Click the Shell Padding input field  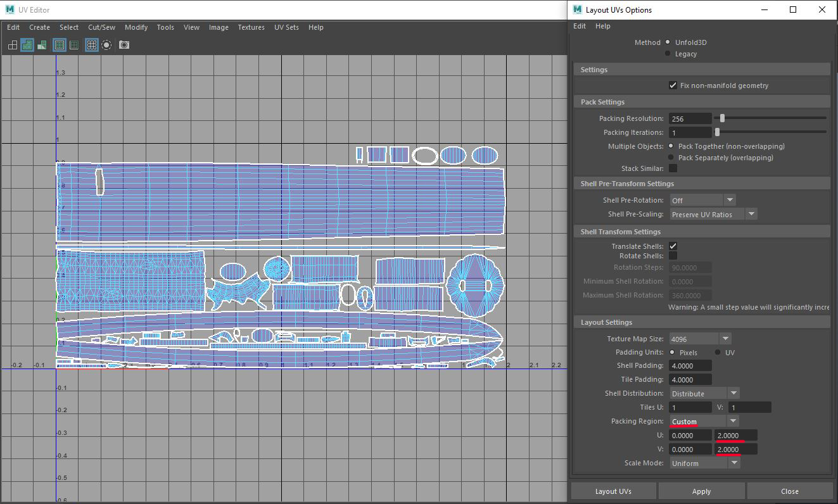click(x=690, y=366)
